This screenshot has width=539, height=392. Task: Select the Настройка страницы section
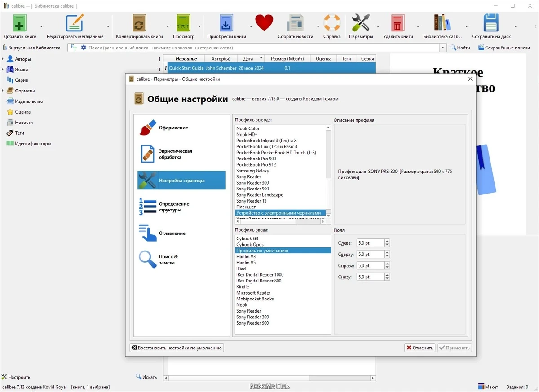pos(181,180)
